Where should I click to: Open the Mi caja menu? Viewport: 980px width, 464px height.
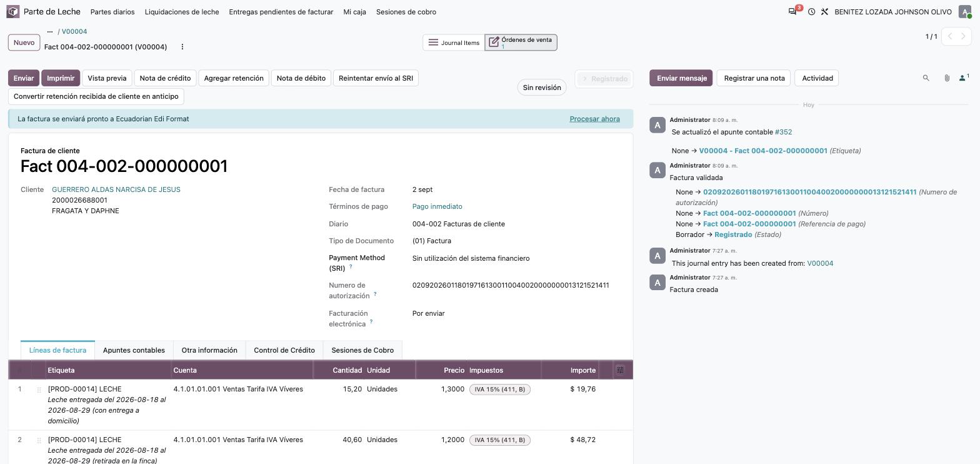click(355, 12)
